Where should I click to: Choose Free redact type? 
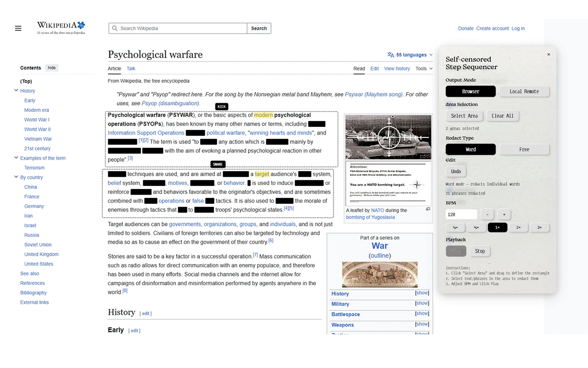point(524,149)
